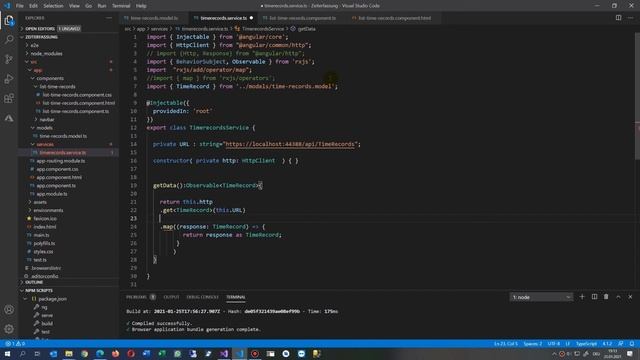Expand the e2e folder

[35, 45]
